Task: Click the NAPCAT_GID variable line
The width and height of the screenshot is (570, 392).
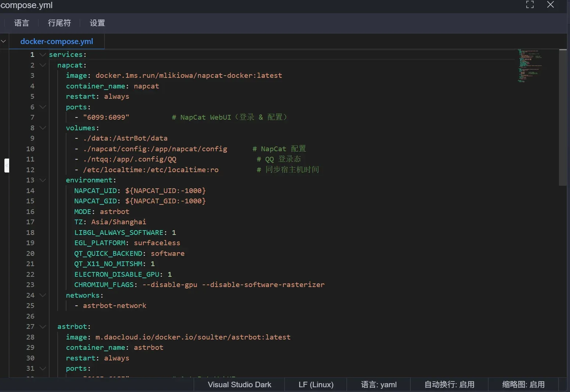Action: 140,201
